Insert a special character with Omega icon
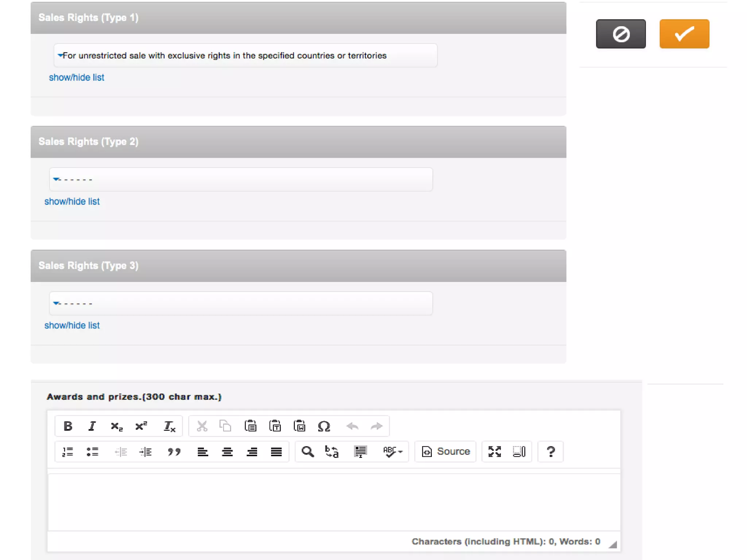 coord(324,426)
